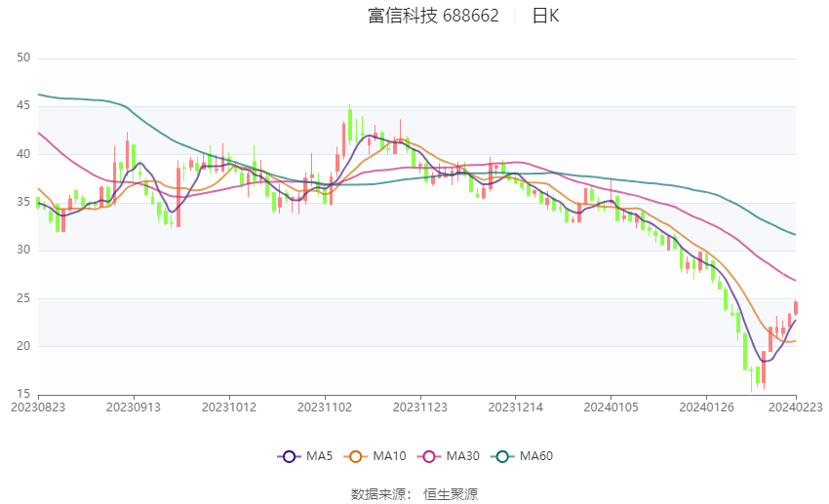Click x-axis date label 20230823
The width and height of the screenshot is (829, 504).
(38, 407)
